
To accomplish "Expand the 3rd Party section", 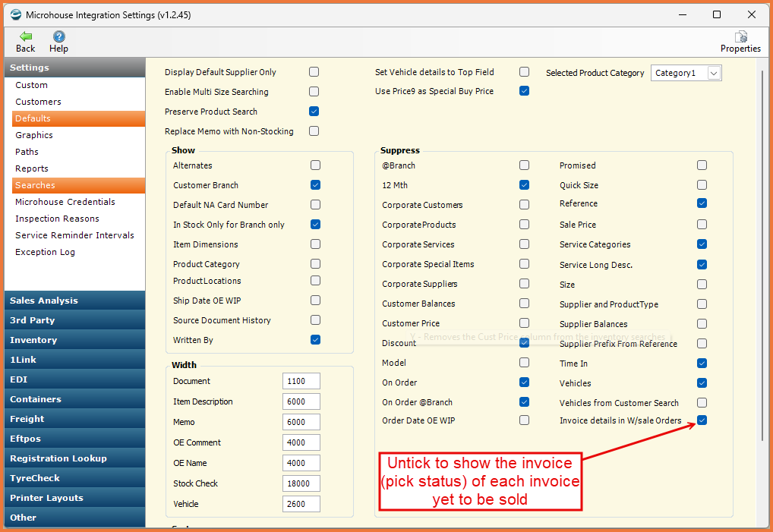I will click(x=75, y=320).
